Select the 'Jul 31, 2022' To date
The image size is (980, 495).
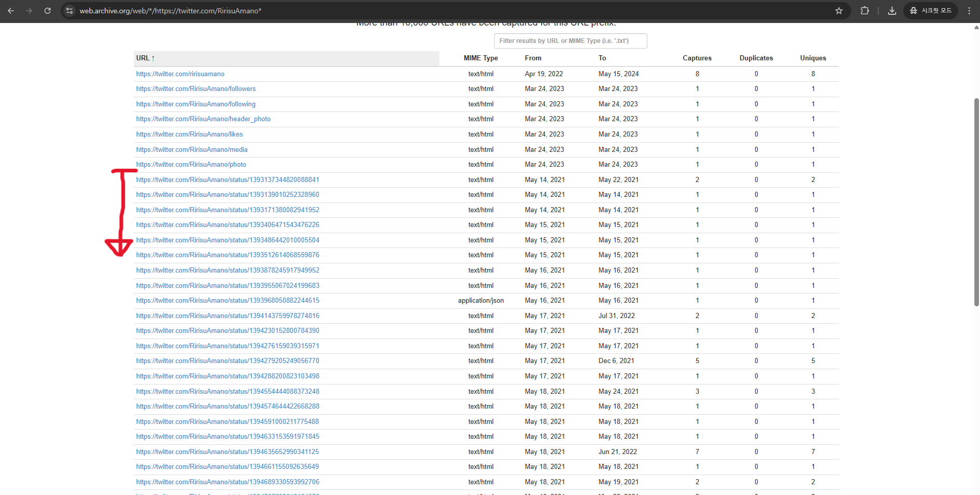point(617,316)
